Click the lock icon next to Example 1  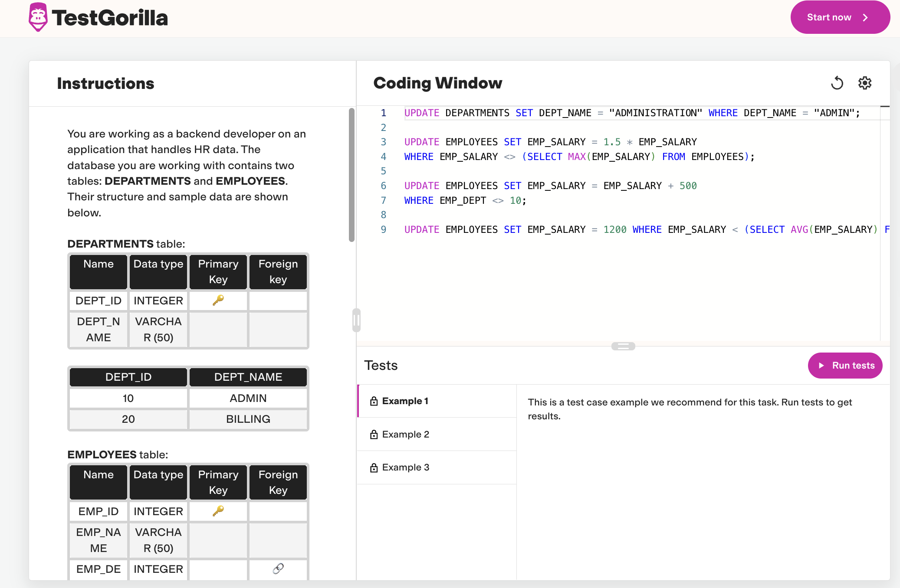coord(374,401)
